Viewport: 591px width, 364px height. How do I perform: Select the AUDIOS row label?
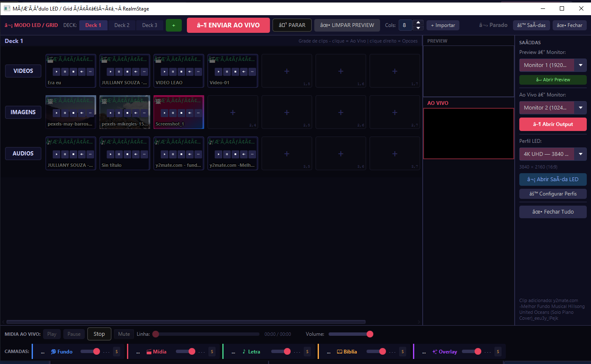coord(23,153)
